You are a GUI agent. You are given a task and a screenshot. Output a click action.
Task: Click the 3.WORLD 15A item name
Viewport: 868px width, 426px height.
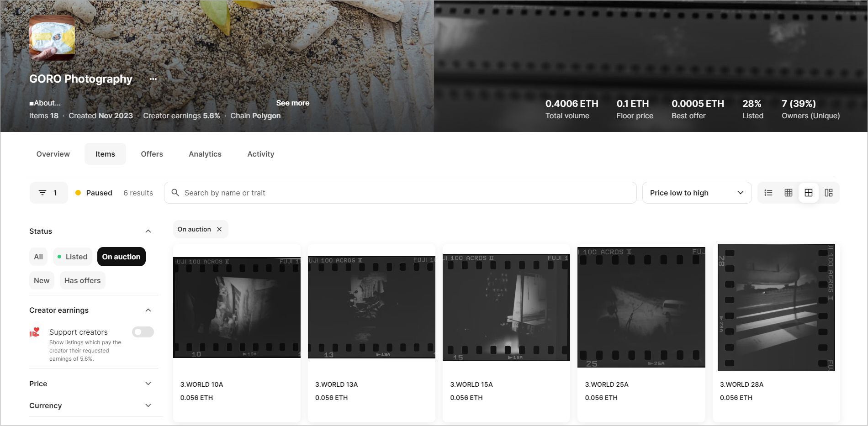point(471,384)
